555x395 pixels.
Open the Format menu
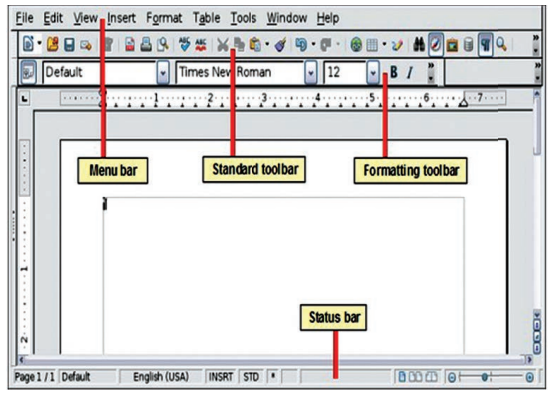coord(164,18)
